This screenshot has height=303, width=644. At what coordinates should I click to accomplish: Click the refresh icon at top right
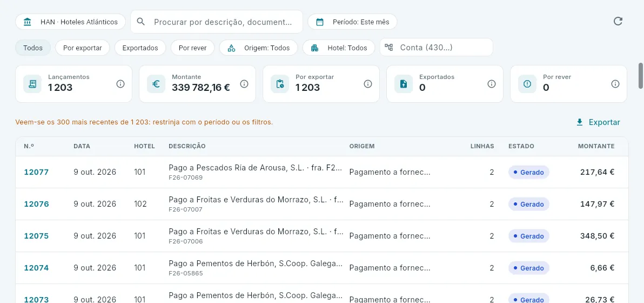pyautogui.click(x=618, y=22)
